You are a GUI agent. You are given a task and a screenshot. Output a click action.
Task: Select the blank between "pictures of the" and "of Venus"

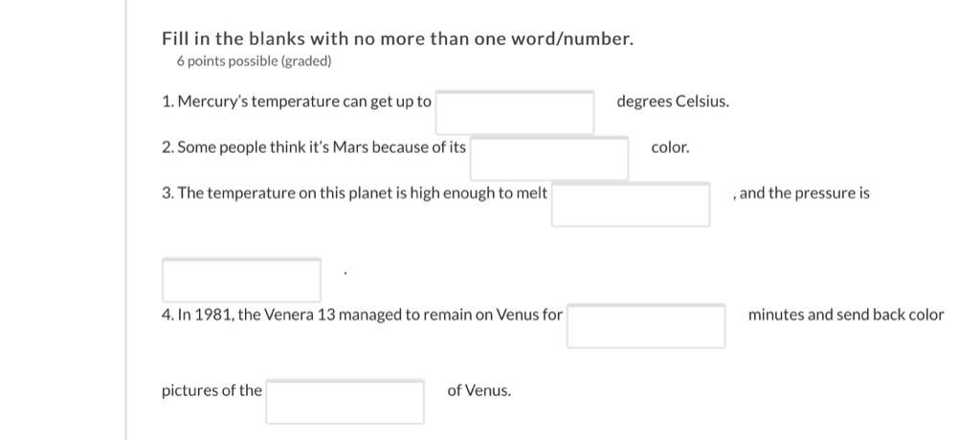[x=345, y=402]
